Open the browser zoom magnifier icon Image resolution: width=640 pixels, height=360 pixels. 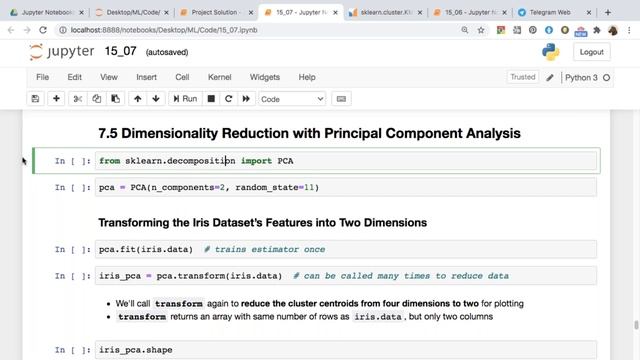464,30
